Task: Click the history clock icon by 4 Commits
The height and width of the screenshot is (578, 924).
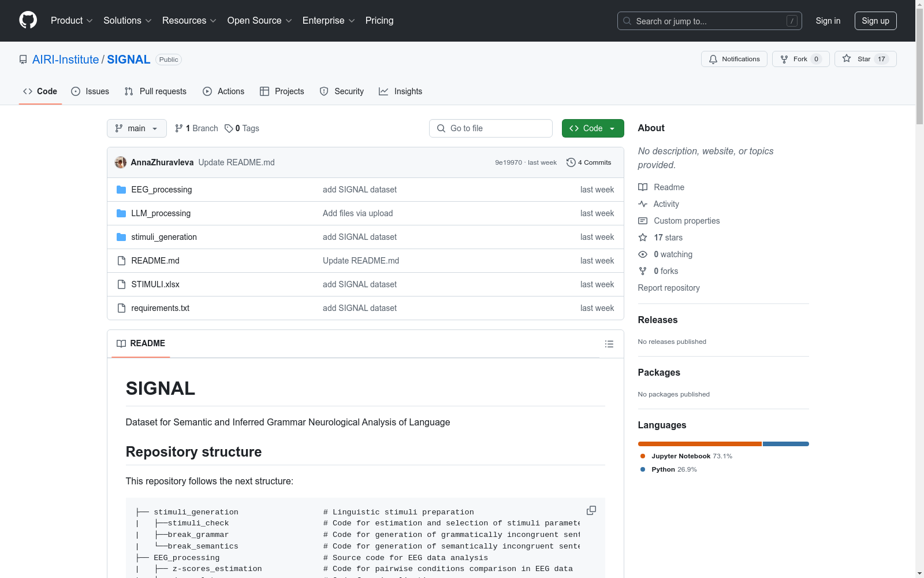Action: point(571,162)
